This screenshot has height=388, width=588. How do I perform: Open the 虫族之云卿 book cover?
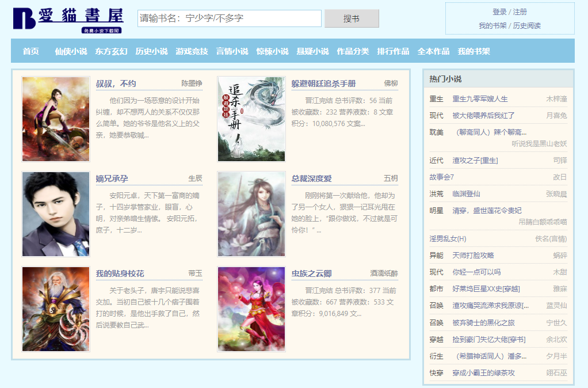251,309
